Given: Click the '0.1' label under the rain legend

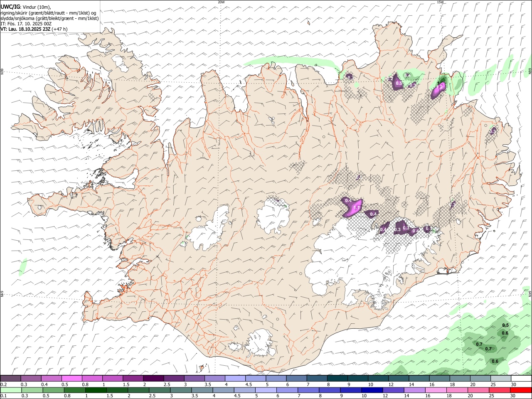Looking at the screenshot, I should pyautogui.click(x=3, y=396).
